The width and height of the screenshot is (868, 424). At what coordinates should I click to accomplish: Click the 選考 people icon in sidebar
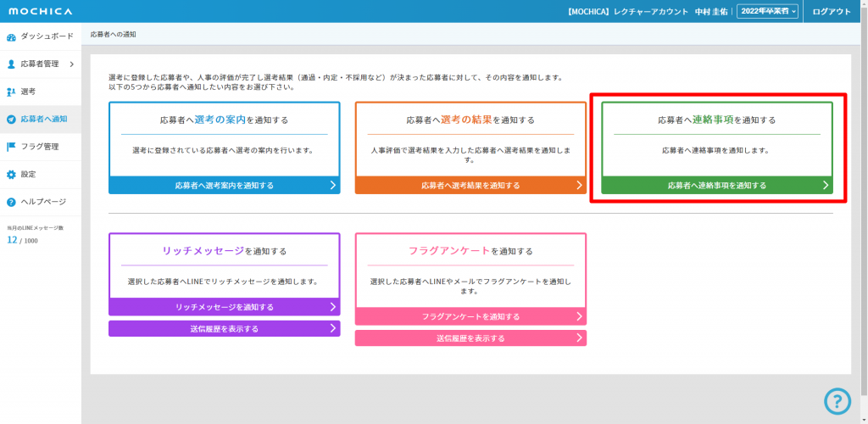(x=11, y=92)
